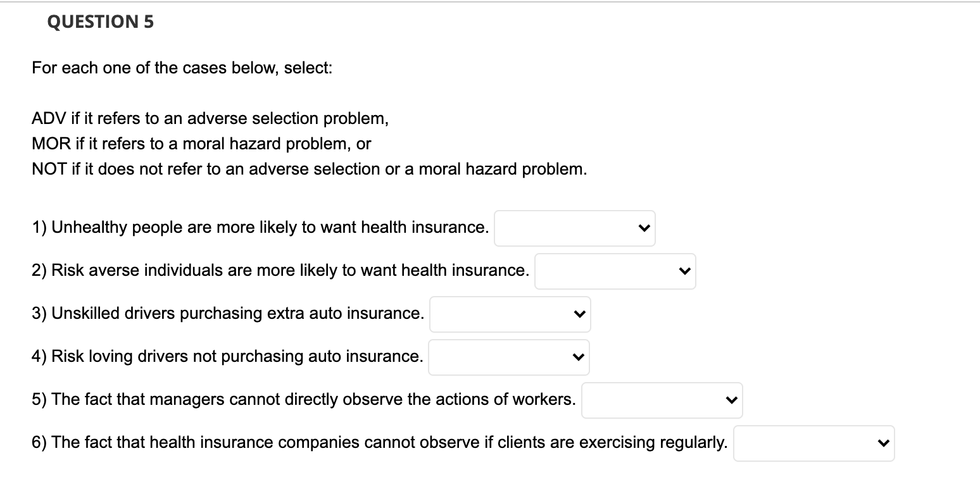Open the dropdown for statement 1 about unhealthy people
Image resolution: width=980 pixels, height=501 pixels.
tap(574, 228)
